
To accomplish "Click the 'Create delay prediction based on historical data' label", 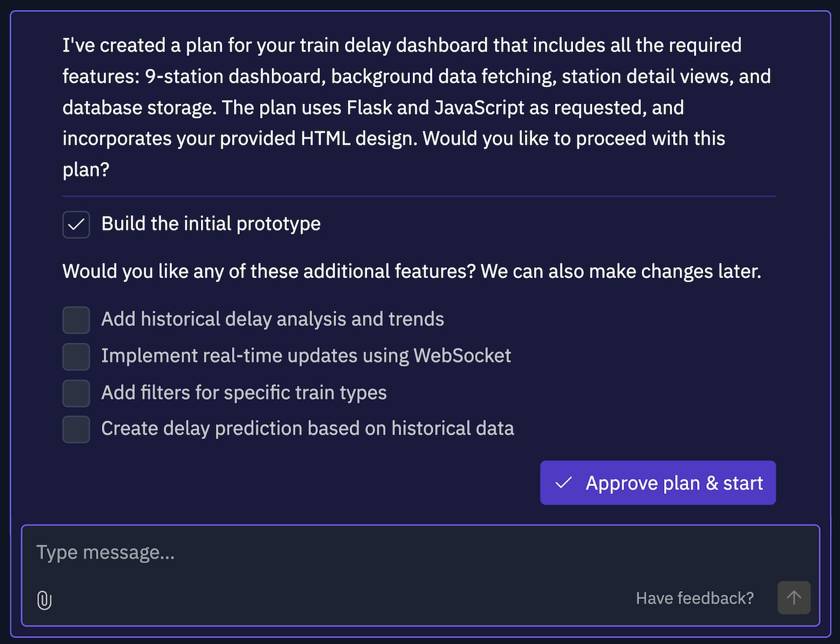I will click(307, 429).
